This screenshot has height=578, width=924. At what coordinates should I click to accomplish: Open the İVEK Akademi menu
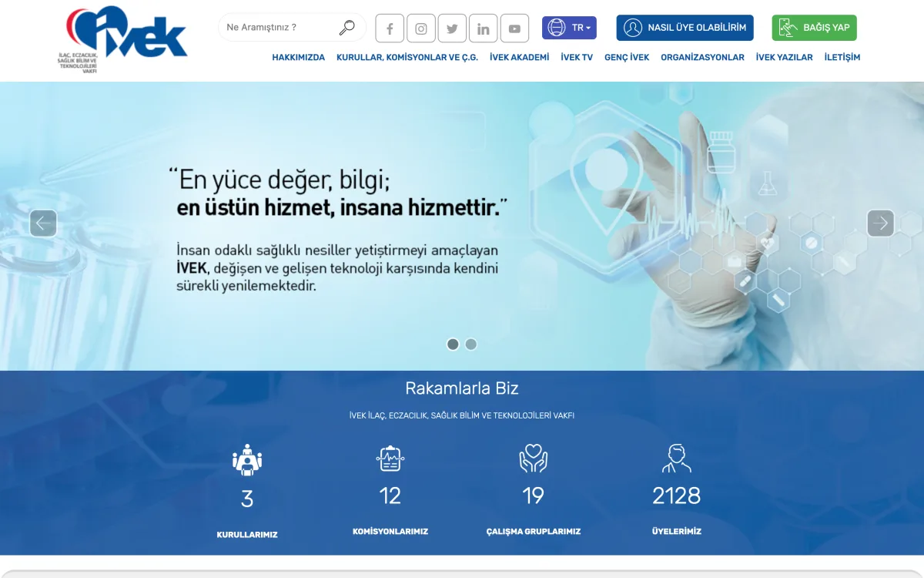tap(520, 57)
